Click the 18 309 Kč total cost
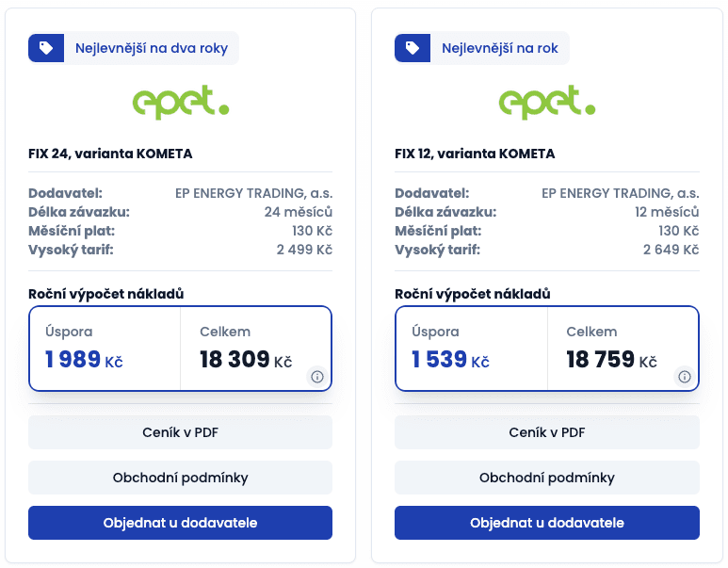 (x=246, y=360)
